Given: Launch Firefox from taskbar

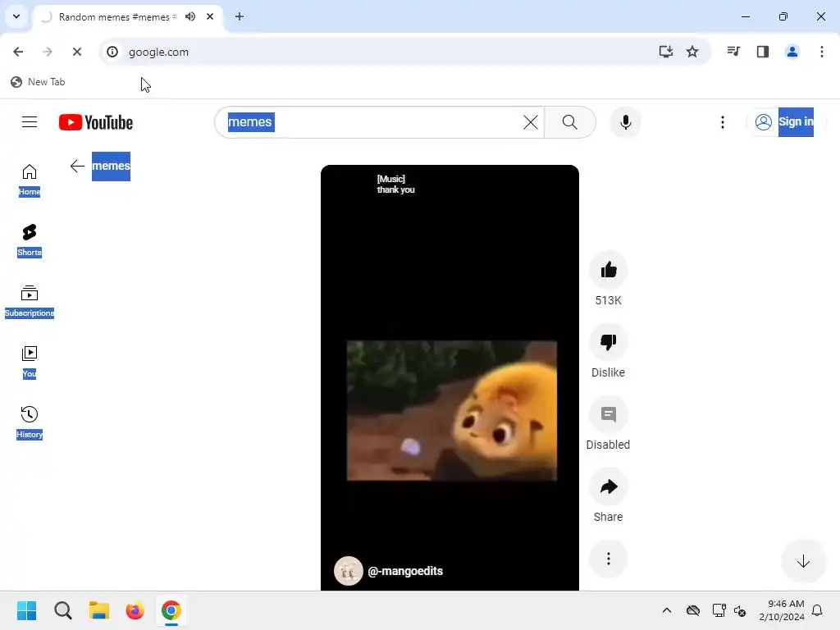Looking at the screenshot, I should tap(135, 610).
